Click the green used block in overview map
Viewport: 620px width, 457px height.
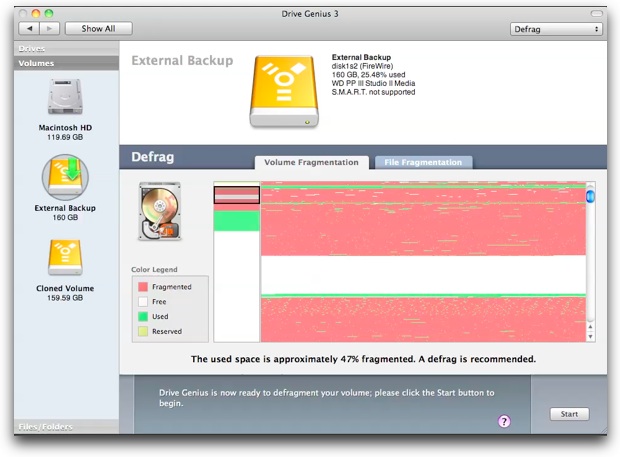point(237,221)
